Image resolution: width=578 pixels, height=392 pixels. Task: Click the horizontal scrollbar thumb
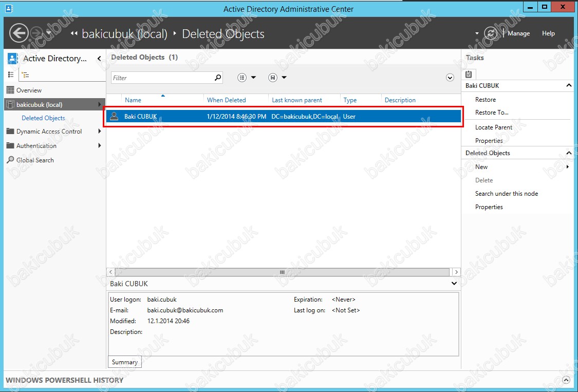coord(283,272)
